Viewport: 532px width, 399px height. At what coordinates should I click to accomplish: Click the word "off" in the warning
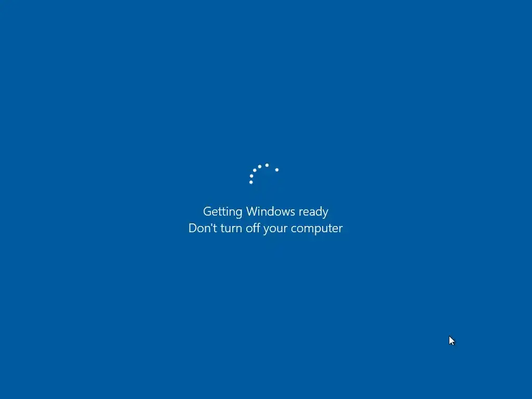[x=253, y=228]
